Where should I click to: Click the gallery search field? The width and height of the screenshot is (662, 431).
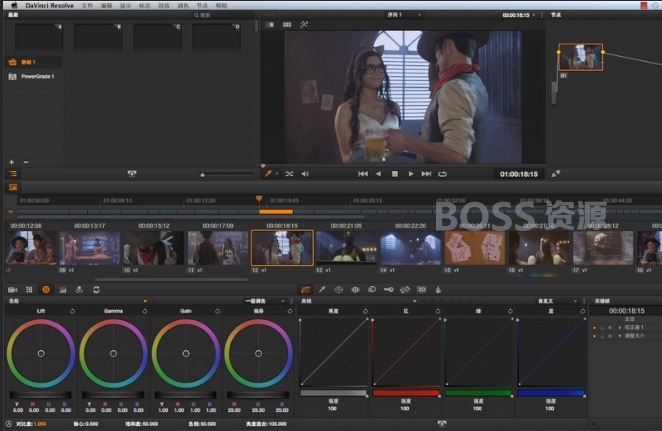(222, 15)
